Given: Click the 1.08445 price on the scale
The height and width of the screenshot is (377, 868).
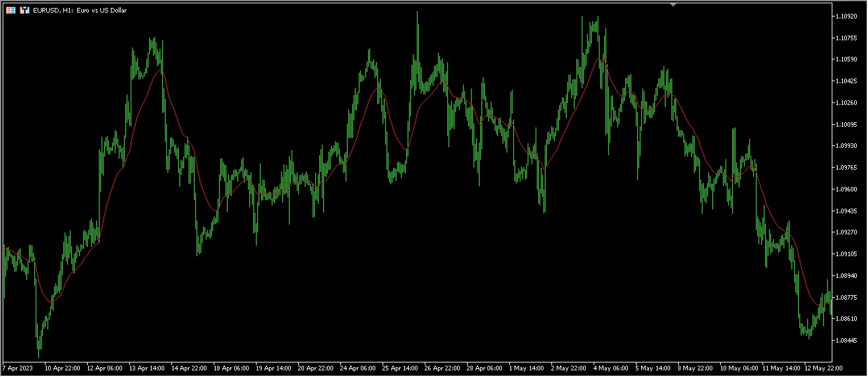Looking at the screenshot, I should pos(848,341).
